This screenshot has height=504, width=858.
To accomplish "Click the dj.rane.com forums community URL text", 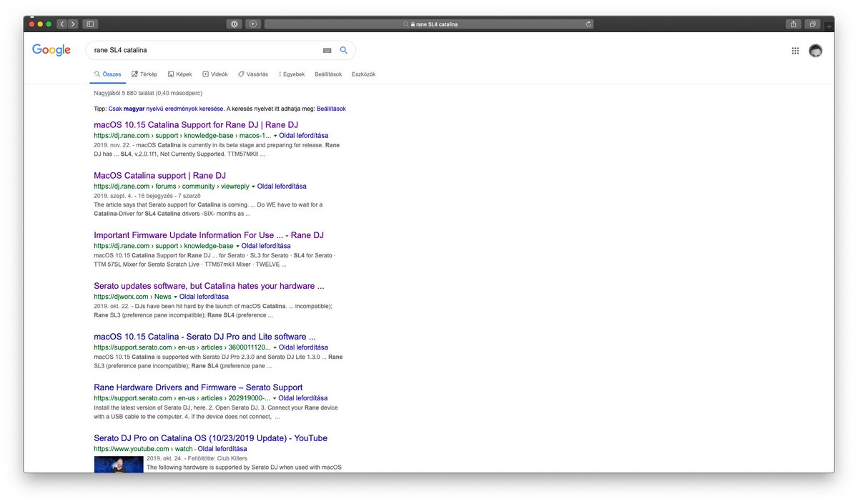I will [x=172, y=187].
